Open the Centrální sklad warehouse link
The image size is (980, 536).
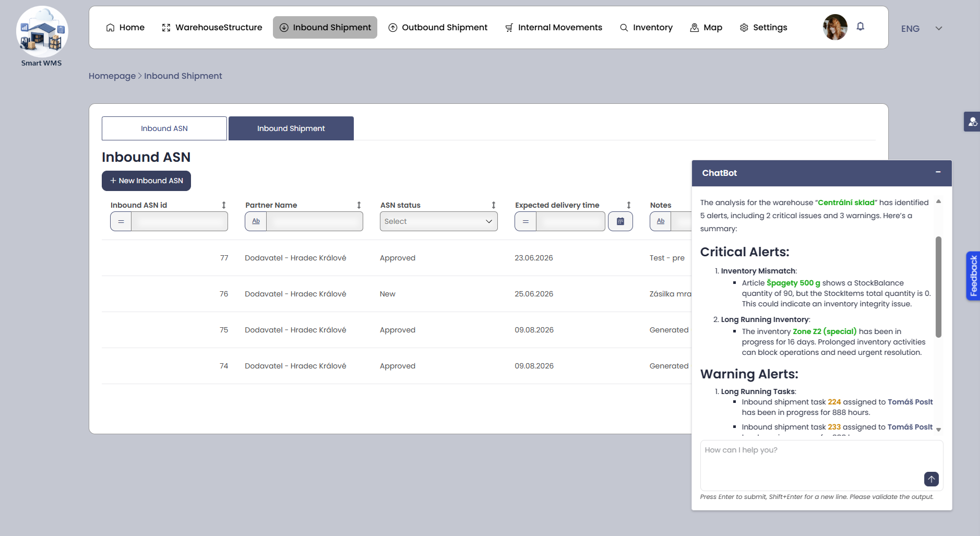tap(846, 203)
